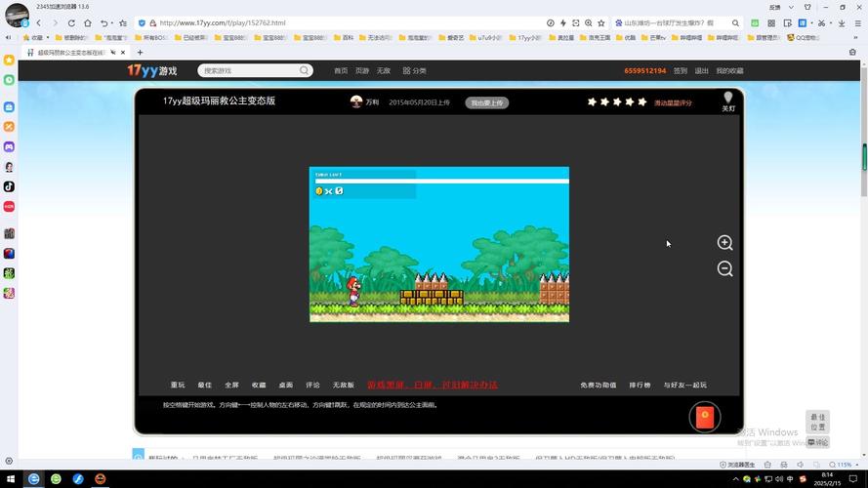Rate the game with the fifth star
Screen dimensions: 868x488
point(642,102)
